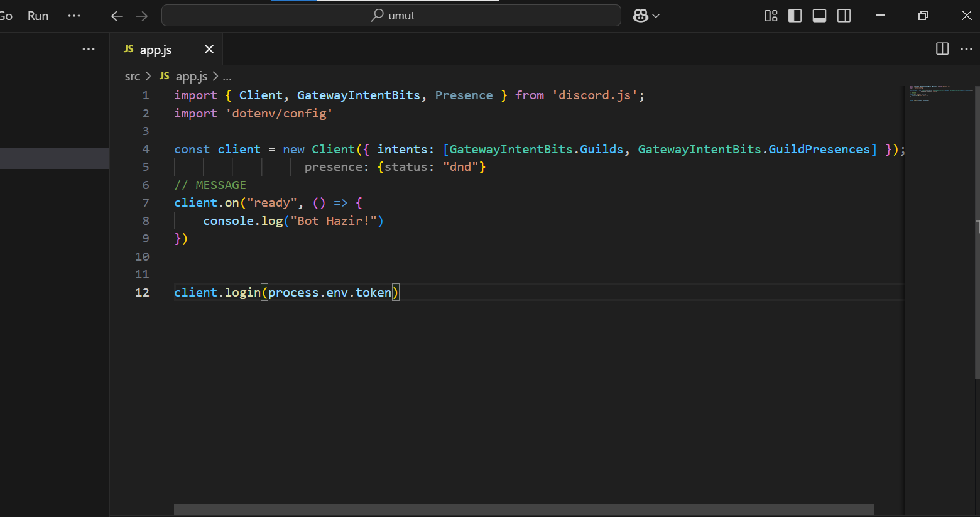
Task: Toggle the secondary sidebar visibility
Action: tap(844, 16)
